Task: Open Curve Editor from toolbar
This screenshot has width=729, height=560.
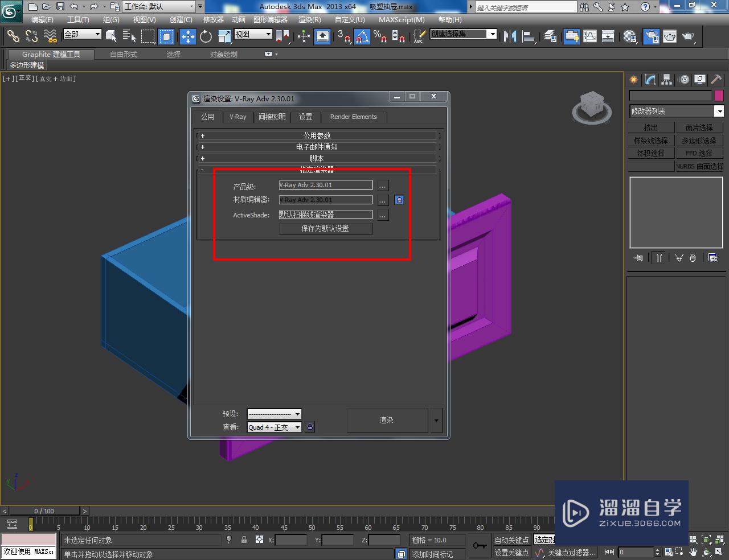Action: click(590, 36)
